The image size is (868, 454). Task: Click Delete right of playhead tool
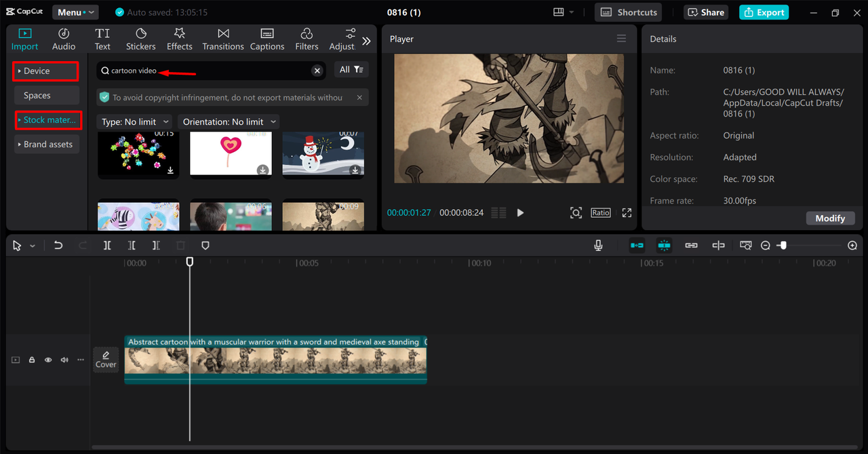(x=156, y=246)
